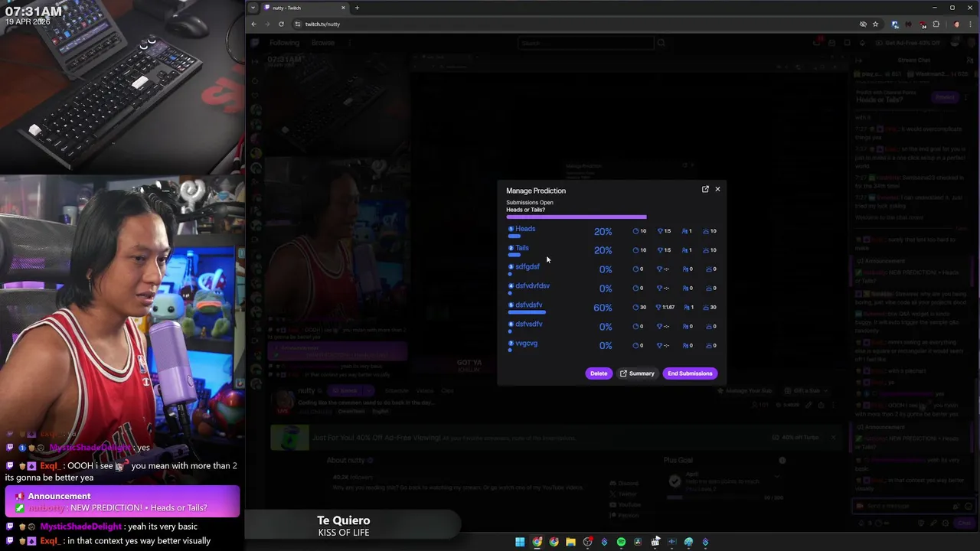Open the tab search dropdown
This screenshot has width=980, height=551.
point(253,8)
